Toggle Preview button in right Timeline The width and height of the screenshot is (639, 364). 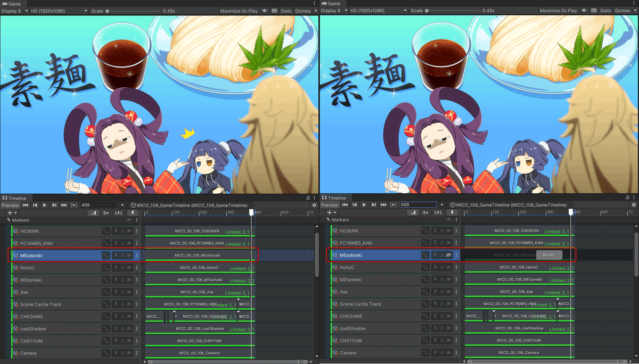(330, 205)
